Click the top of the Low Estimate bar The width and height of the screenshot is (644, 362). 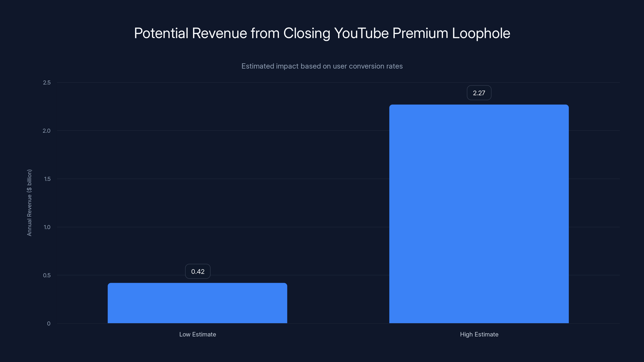(197, 284)
